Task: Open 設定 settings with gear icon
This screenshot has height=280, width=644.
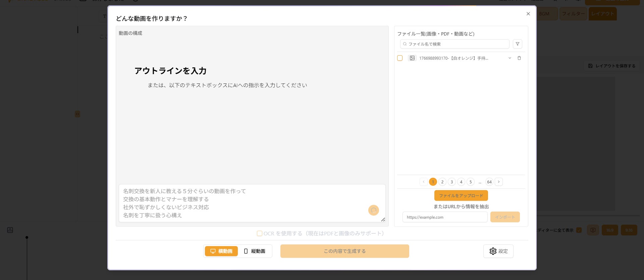Action: tap(498, 251)
